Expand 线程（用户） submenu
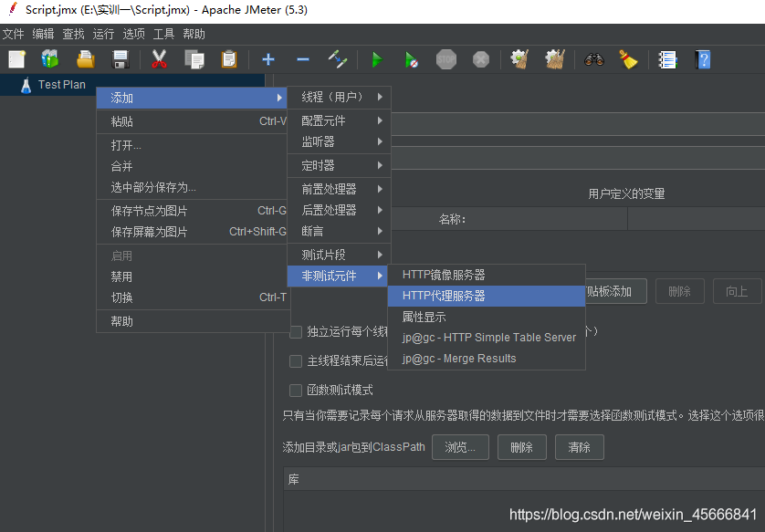Image resolution: width=765 pixels, height=532 pixels. 340,97
